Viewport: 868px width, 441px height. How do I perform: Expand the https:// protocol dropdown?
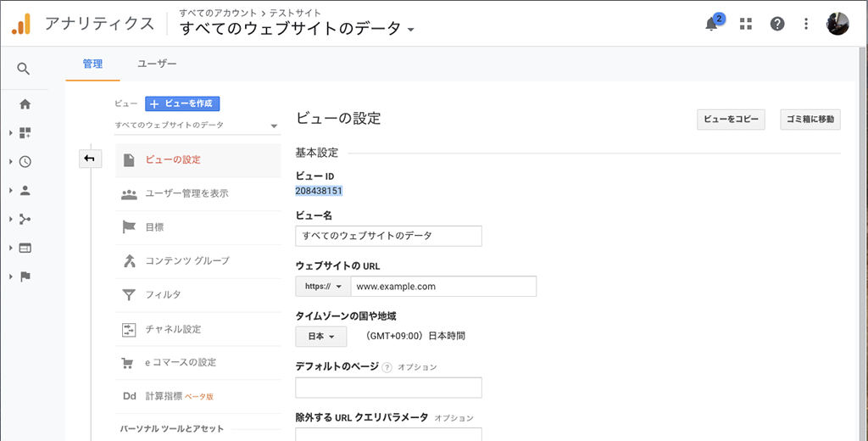(x=323, y=287)
